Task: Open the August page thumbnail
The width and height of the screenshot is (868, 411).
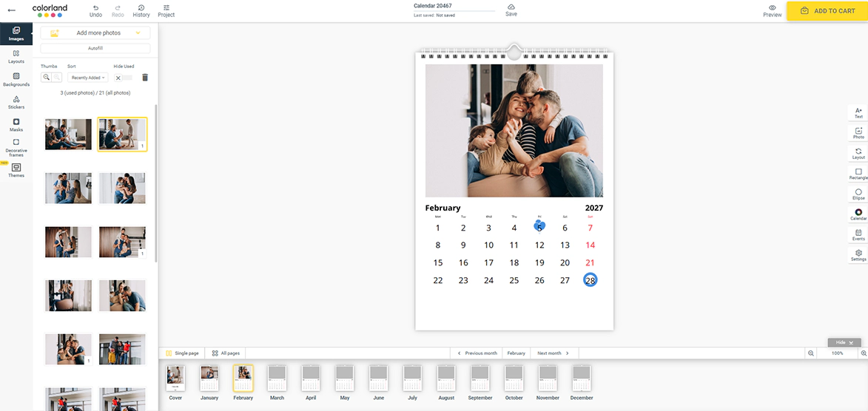Action: point(446,379)
